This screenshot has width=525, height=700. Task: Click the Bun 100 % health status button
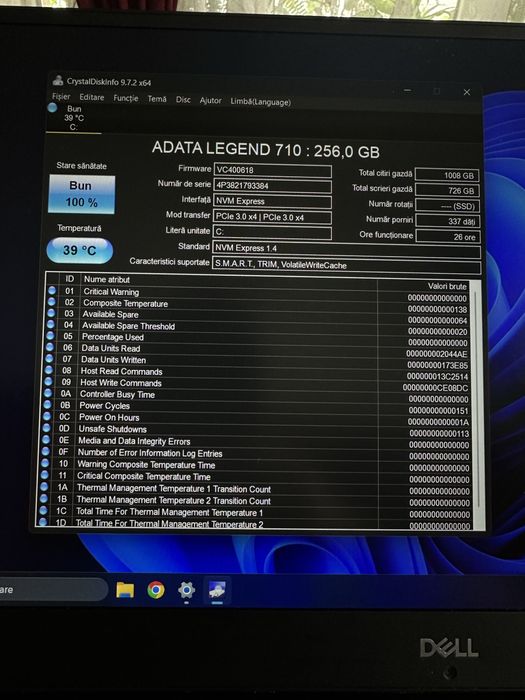tap(81, 194)
